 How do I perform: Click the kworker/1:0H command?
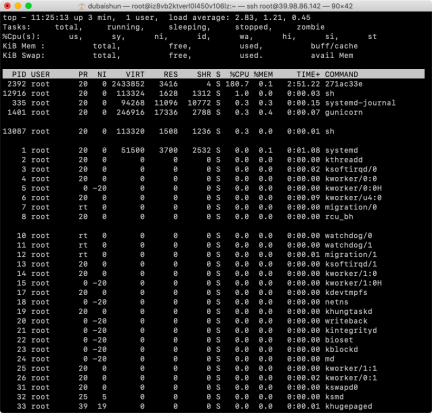[353, 283]
